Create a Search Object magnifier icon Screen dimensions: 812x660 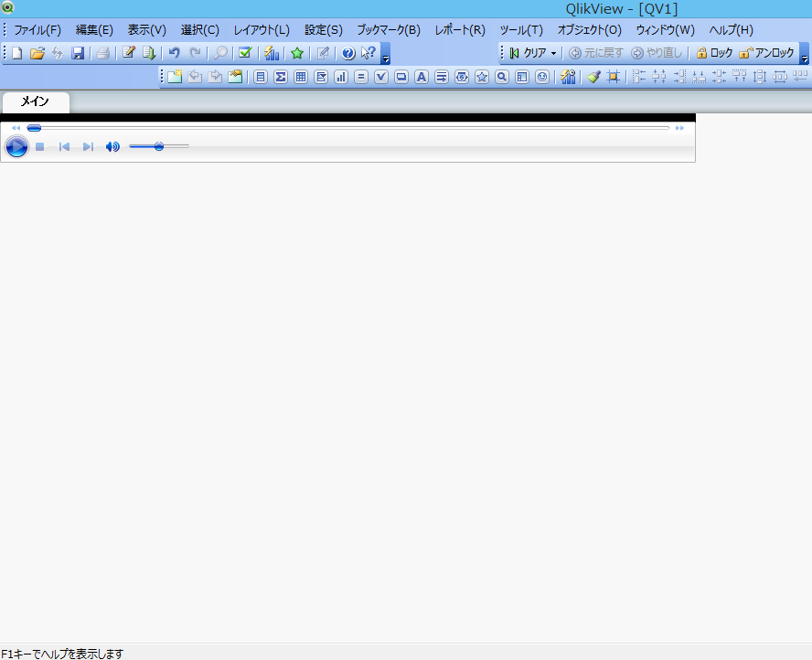[x=502, y=77]
